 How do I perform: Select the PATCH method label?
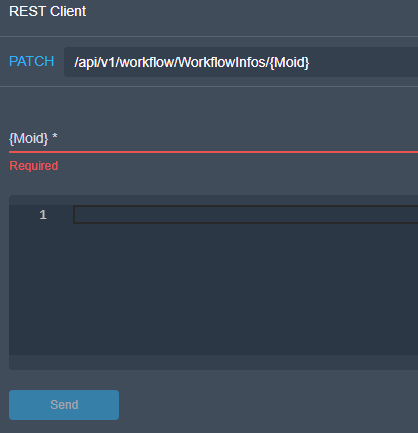(32, 62)
